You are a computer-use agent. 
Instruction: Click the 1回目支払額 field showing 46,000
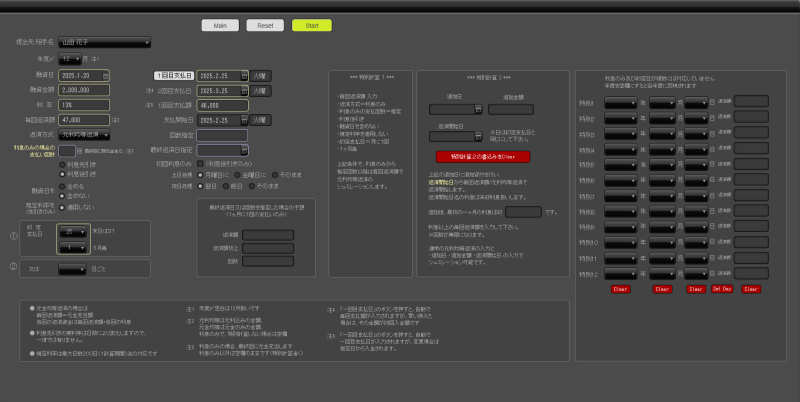222,106
